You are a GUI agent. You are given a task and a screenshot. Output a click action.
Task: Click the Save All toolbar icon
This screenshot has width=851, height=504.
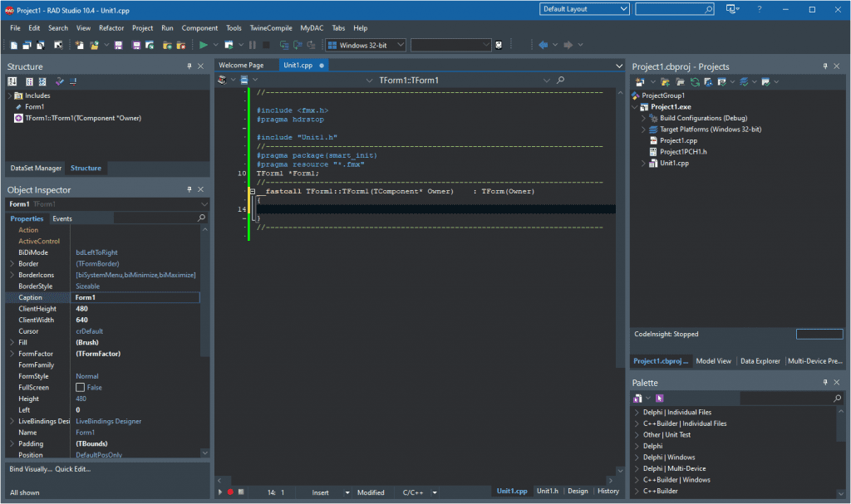135,45
